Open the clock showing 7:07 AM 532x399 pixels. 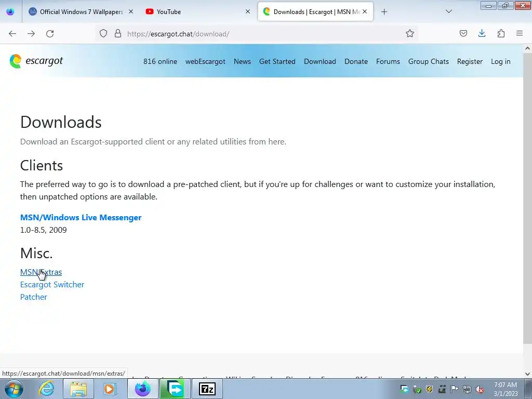pyautogui.click(x=506, y=389)
